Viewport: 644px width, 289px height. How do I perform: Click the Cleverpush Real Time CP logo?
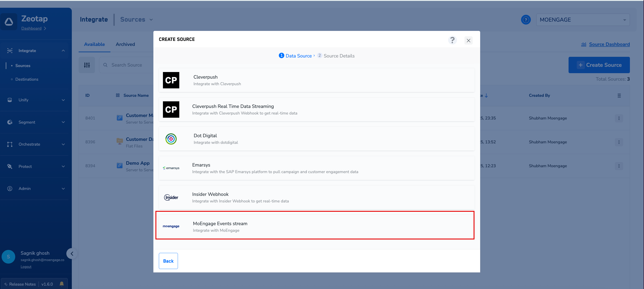171,110
